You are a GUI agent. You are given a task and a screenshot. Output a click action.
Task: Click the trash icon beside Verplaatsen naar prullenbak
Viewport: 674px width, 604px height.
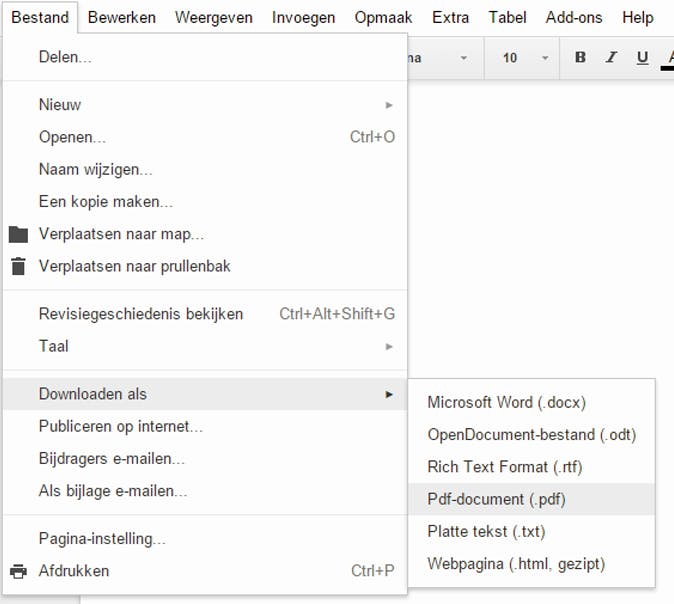pos(18,266)
